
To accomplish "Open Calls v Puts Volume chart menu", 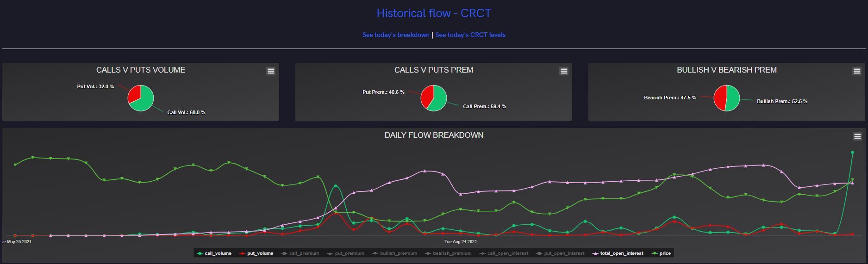I will [271, 71].
